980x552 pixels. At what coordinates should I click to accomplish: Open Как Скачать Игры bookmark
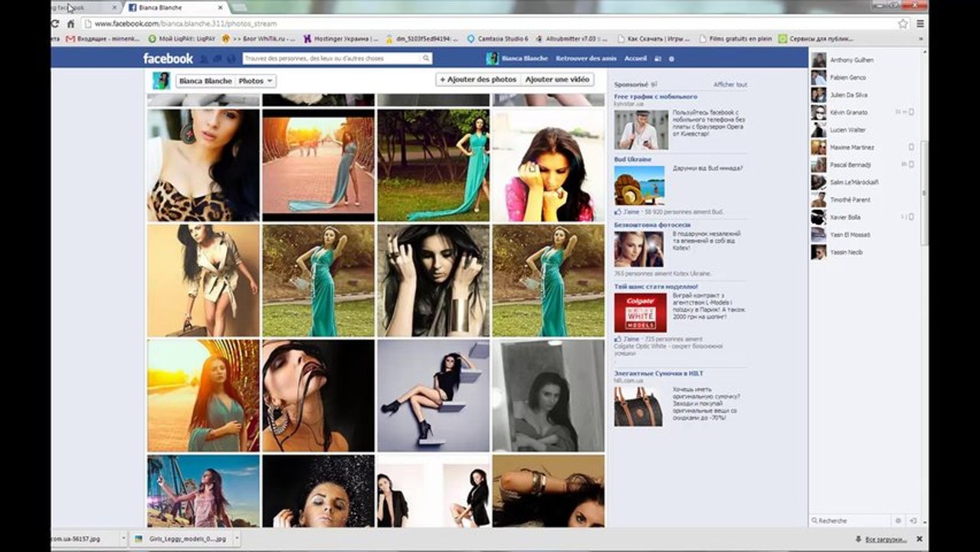point(654,38)
